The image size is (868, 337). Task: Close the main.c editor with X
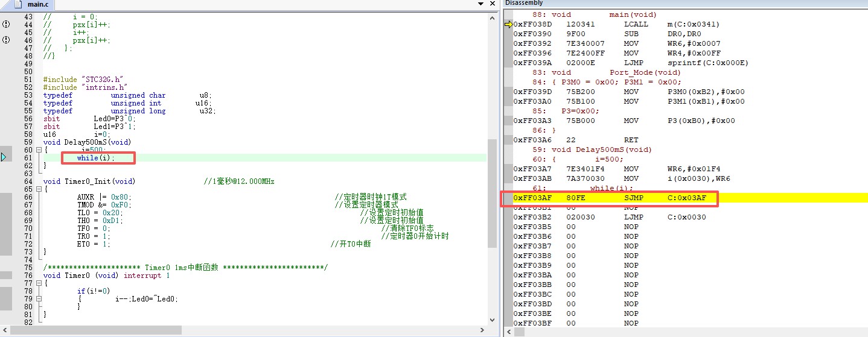click(493, 4)
